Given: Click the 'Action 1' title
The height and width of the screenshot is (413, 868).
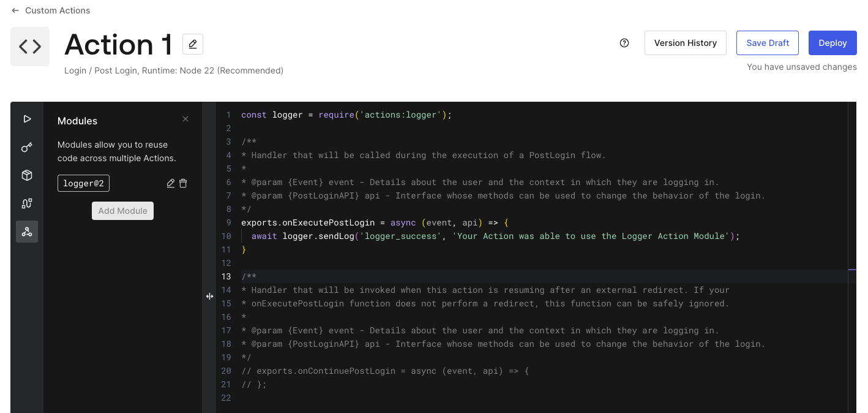Looking at the screenshot, I should point(119,45).
